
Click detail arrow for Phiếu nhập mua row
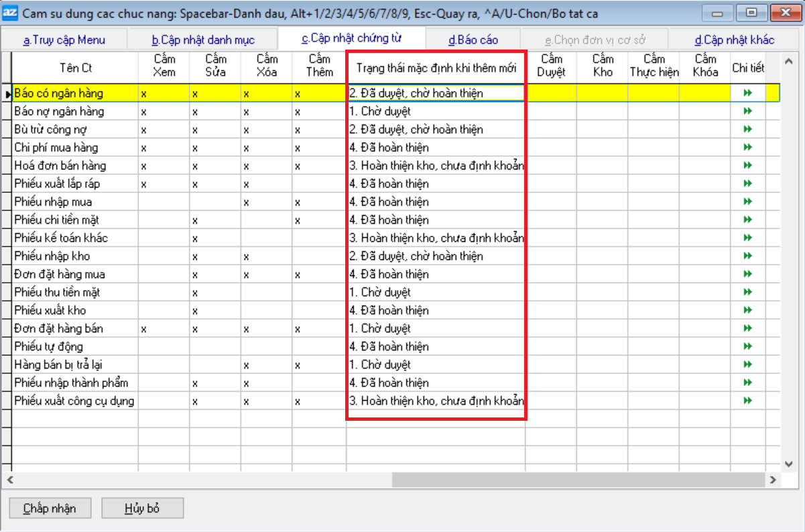pyautogui.click(x=747, y=202)
